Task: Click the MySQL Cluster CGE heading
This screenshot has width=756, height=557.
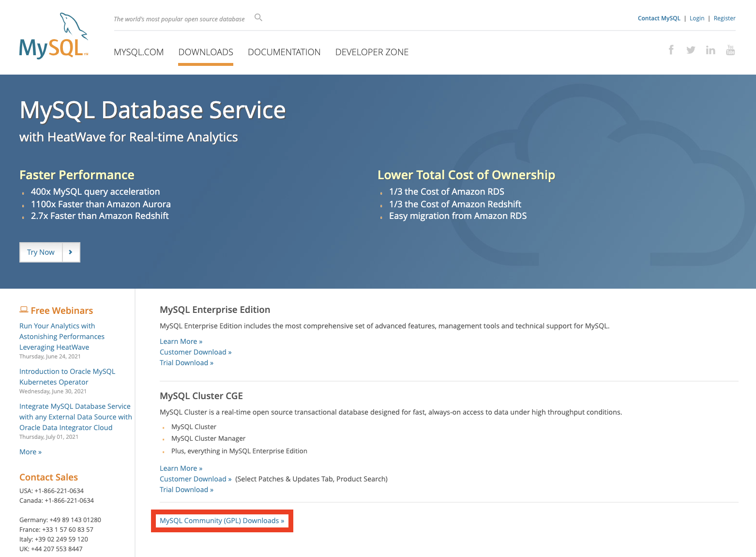Action: 201,396
